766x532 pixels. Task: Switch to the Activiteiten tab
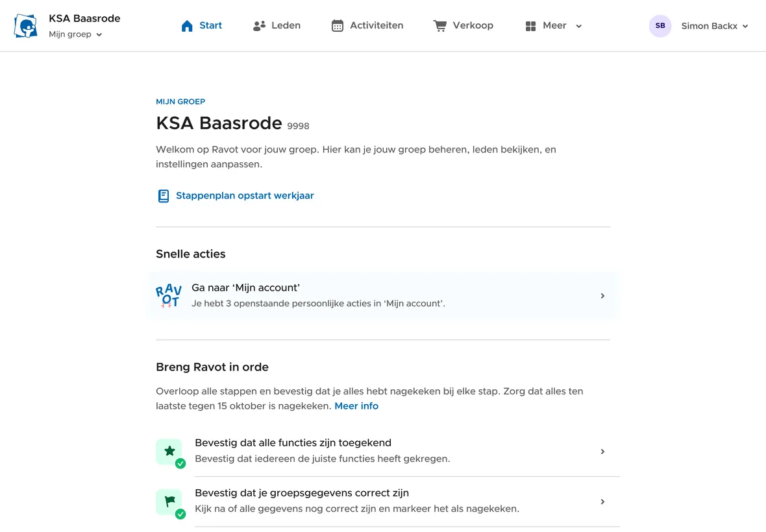coord(377,26)
